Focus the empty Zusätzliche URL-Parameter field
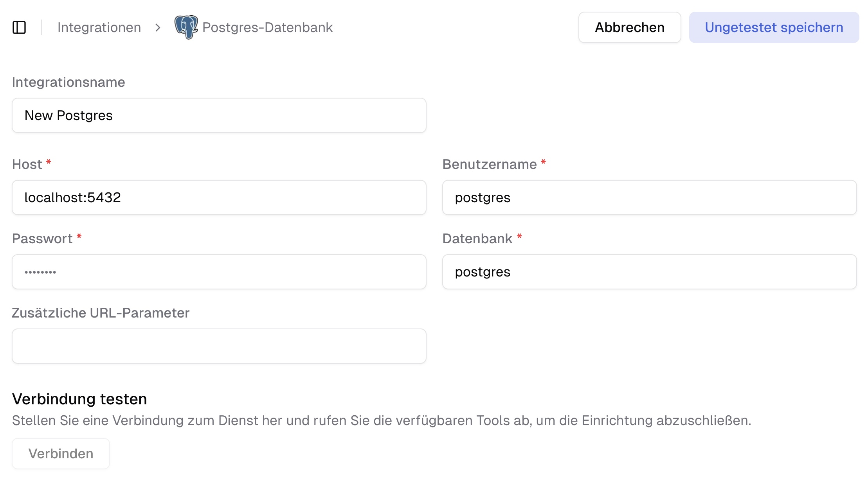 click(x=218, y=346)
